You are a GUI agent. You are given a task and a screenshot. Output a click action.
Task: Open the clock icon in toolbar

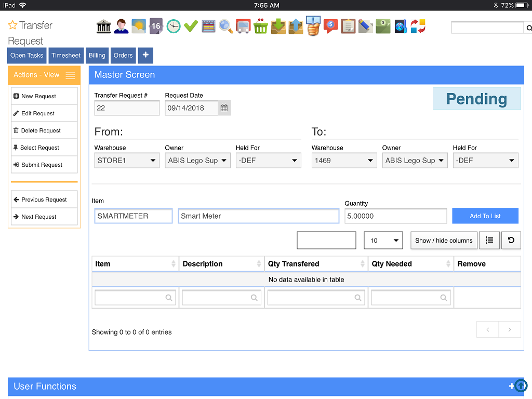click(x=174, y=26)
